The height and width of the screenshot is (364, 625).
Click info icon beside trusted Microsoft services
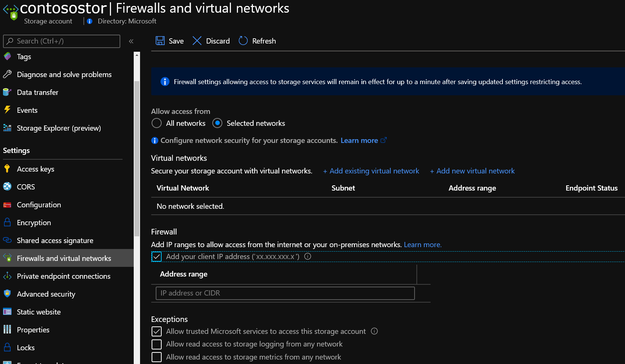[374, 331]
